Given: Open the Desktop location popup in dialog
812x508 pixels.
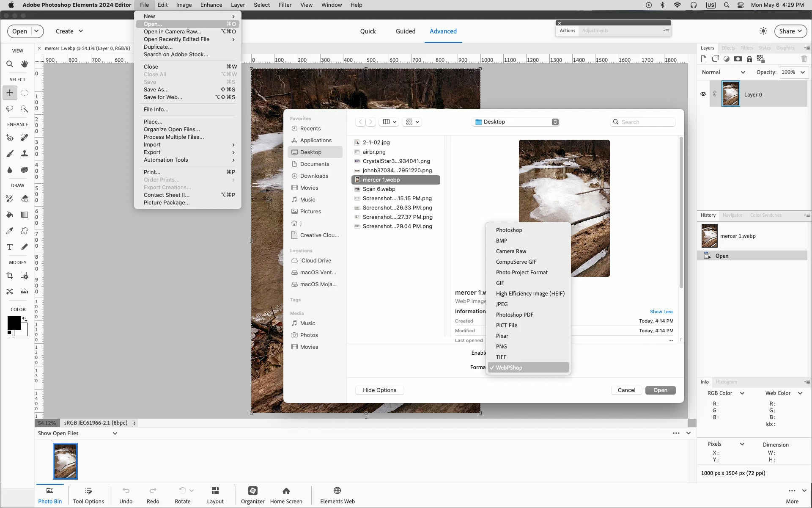Looking at the screenshot, I should pos(517,122).
